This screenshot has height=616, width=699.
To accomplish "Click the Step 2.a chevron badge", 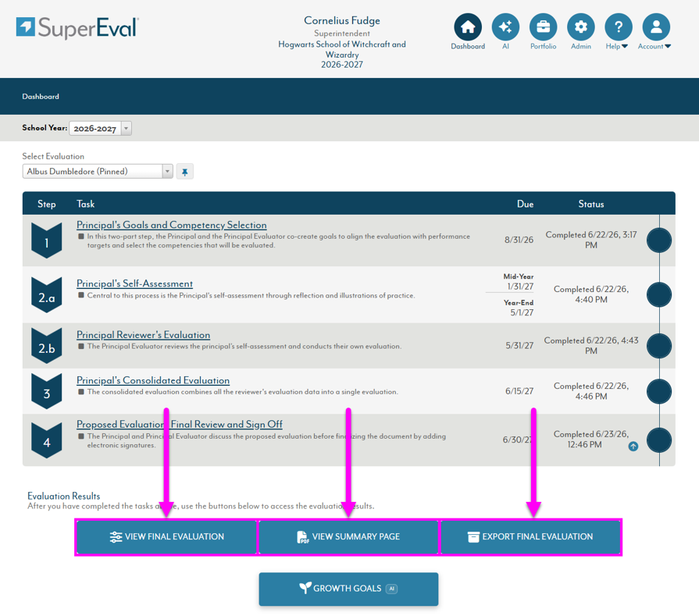I will tap(46, 295).
